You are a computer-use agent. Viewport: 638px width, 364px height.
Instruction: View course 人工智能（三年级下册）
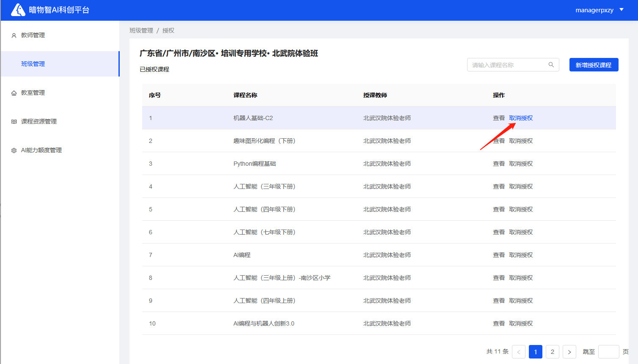pyautogui.click(x=499, y=186)
